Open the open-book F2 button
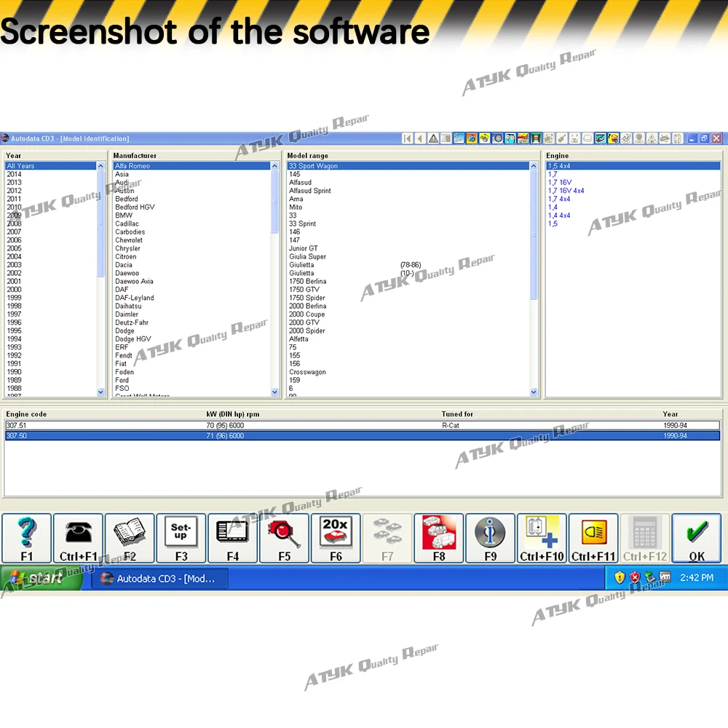Image resolution: width=728 pixels, height=728 pixels. click(130, 538)
